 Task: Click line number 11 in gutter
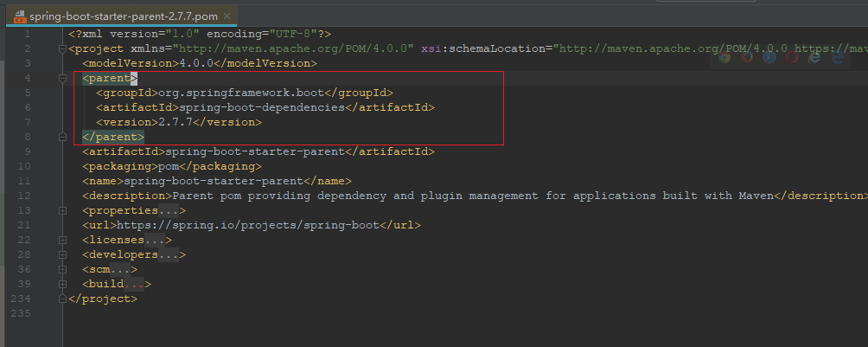(x=24, y=181)
